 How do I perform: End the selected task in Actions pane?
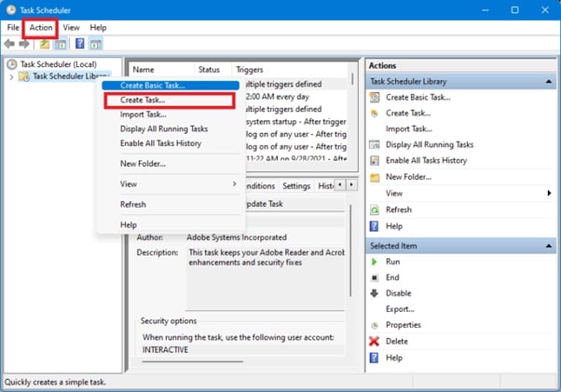click(392, 277)
